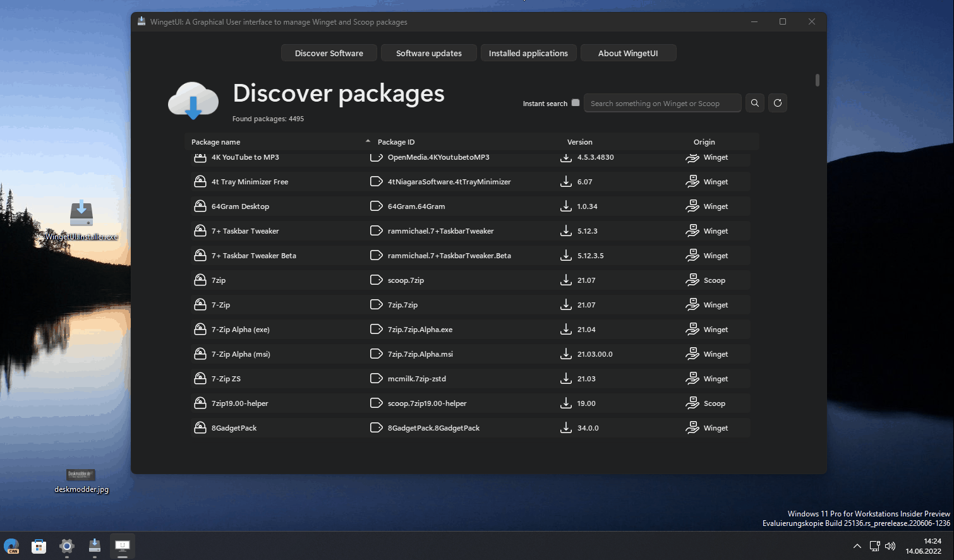Click the ID tag icon for mcmilk.7zip-zstd
The width and height of the screenshot is (954, 560).
(376, 379)
